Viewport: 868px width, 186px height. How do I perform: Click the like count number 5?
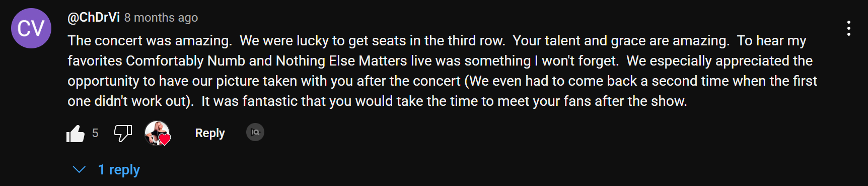tap(95, 133)
